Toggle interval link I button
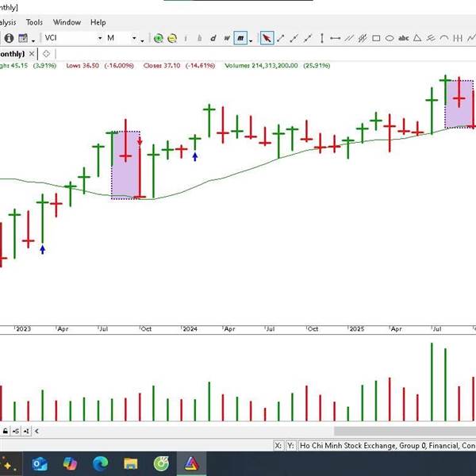476x476 pixels. [x=26, y=431]
